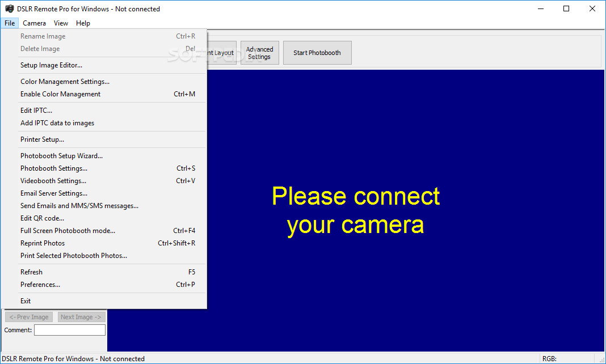The image size is (606, 364).
Task: Click the Next Image -> button
Action: pyautogui.click(x=82, y=317)
